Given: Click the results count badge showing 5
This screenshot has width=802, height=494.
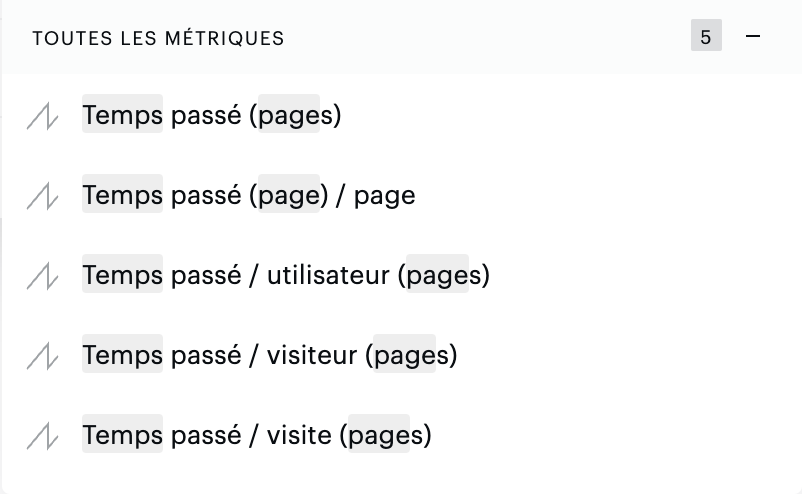Looking at the screenshot, I should 706,35.
